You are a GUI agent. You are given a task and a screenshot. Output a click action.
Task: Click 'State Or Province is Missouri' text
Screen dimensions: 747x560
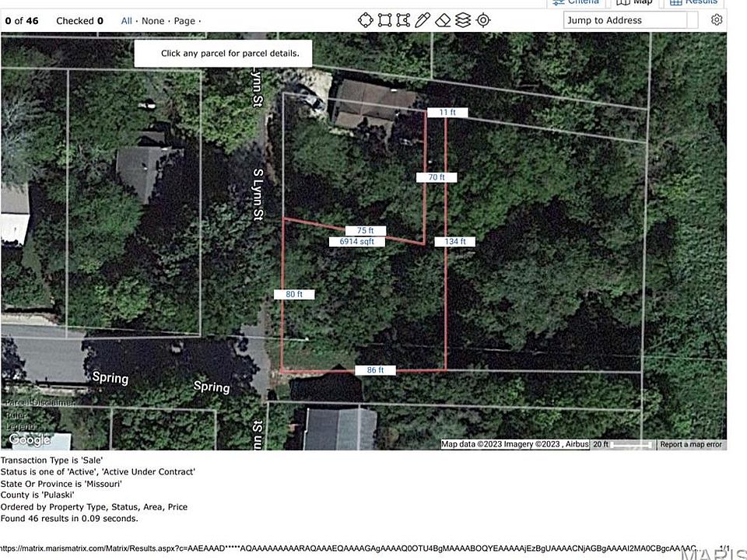coord(61,483)
